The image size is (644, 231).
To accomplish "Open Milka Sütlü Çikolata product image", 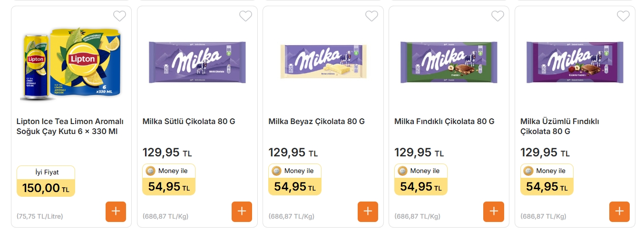I will point(197,61).
